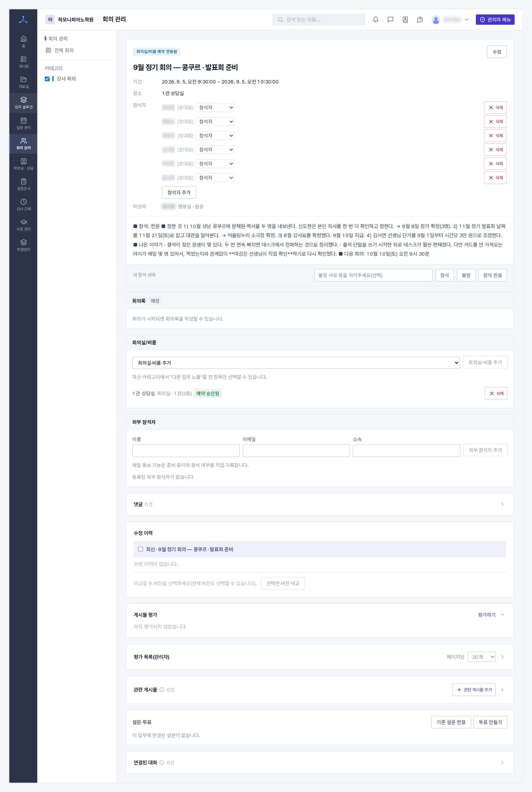Click the app logo at top of sidebar
Image resolution: width=532 pixels, height=792 pixels.
[x=23, y=20]
